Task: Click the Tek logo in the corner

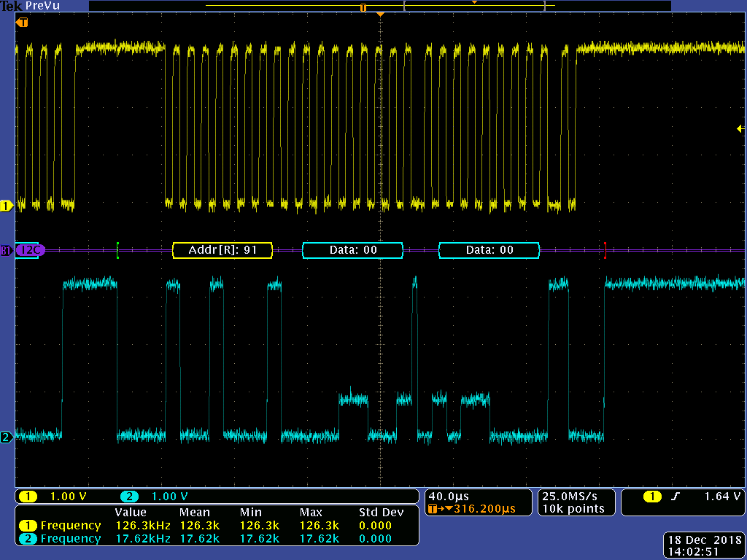Action: (x=12, y=6)
